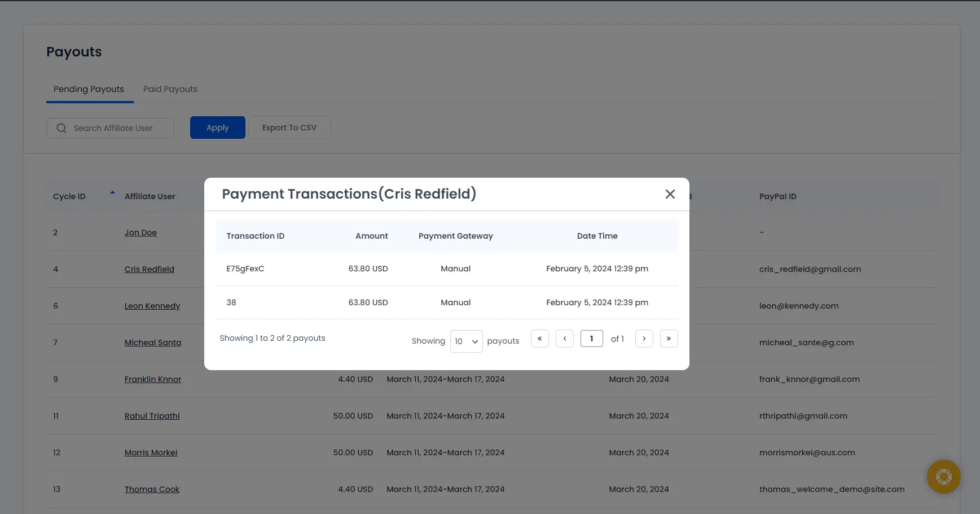Open Leon Kennedy affiliate link

pyautogui.click(x=152, y=306)
